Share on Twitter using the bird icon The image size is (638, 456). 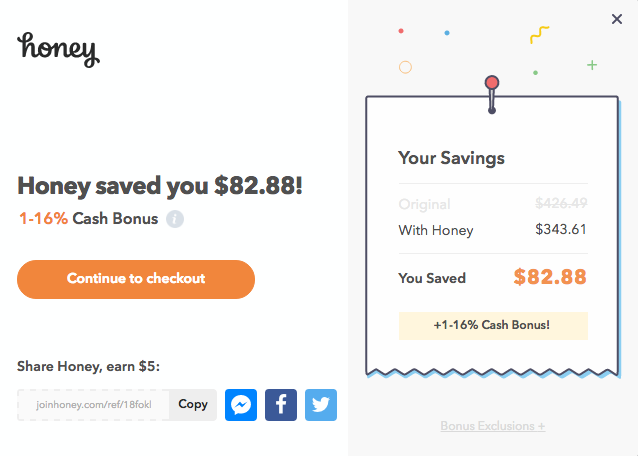[321, 404]
